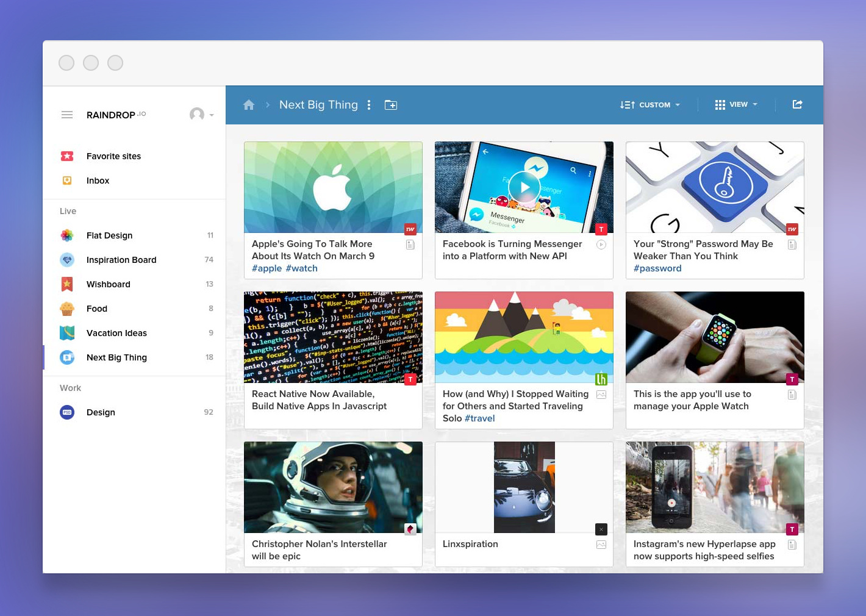Click article type icon on Password card

(x=792, y=245)
